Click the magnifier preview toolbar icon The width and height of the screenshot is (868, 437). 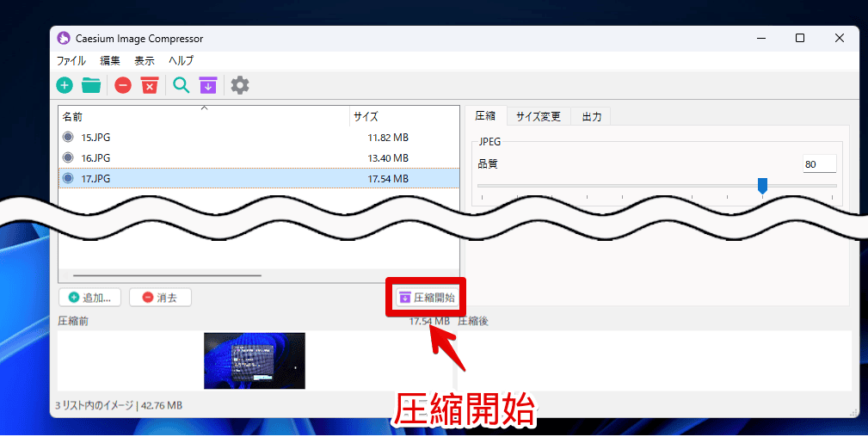[x=181, y=85]
